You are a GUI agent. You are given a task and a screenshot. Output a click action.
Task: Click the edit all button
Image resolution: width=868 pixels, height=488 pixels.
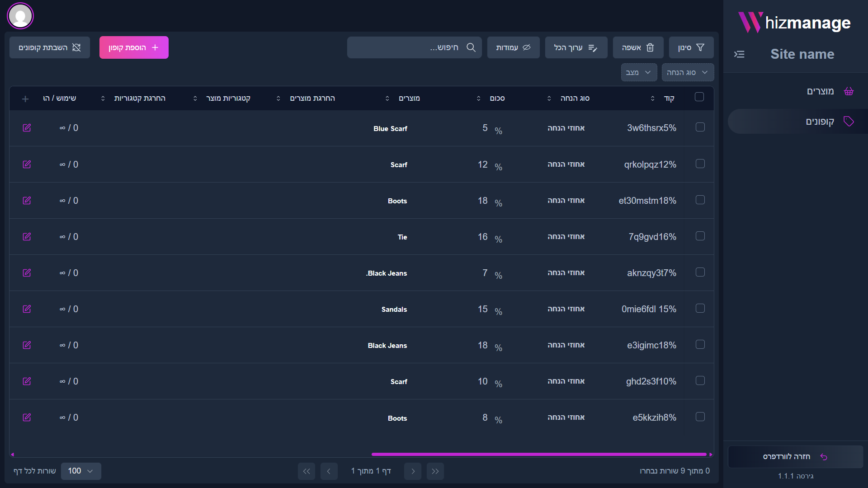(x=576, y=47)
